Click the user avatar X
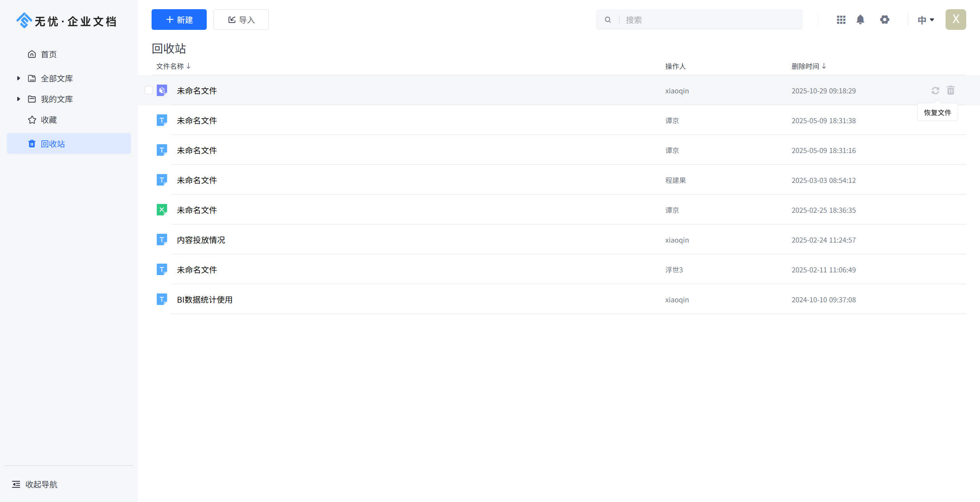 click(x=955, y=20)
